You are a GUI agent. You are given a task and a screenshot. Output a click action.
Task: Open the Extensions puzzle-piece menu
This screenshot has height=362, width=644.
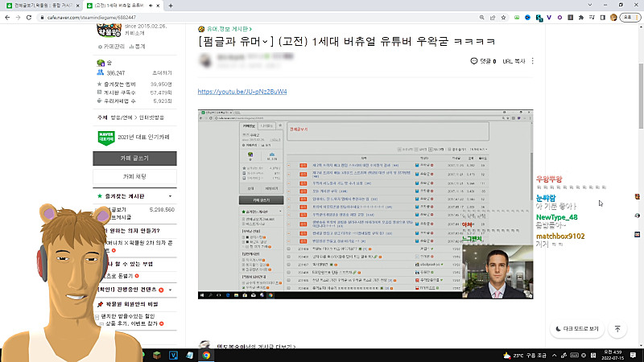point(580,18)
